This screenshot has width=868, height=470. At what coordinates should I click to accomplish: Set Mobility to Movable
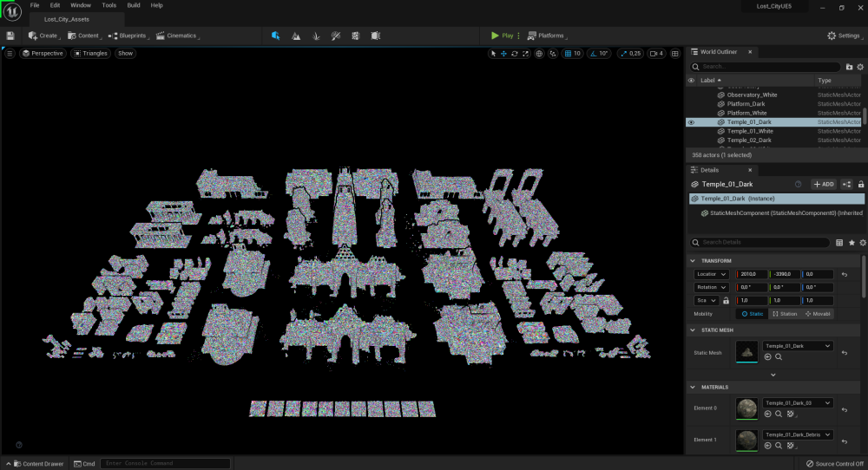coord(818,313)
